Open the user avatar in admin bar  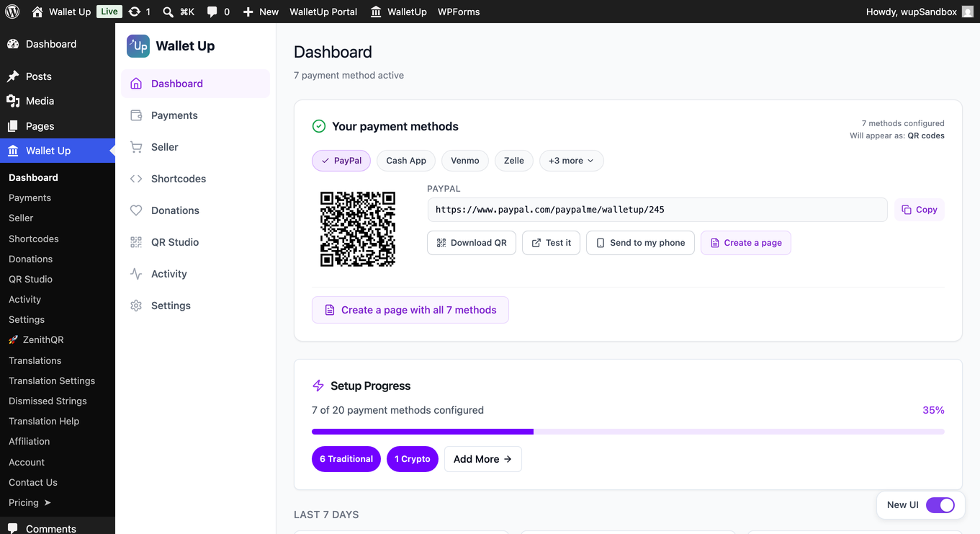968,12
